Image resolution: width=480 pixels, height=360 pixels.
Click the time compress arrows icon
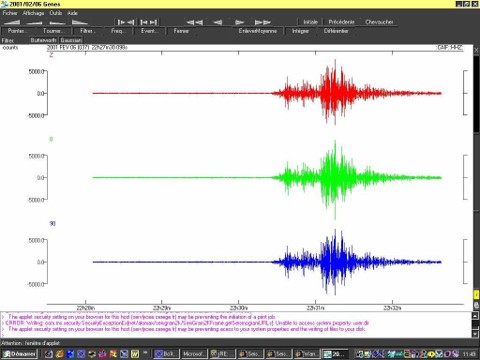click(x=126, y=22)
